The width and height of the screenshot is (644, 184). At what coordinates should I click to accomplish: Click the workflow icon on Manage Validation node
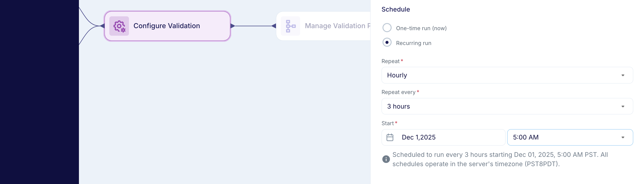tap(290, 26)
